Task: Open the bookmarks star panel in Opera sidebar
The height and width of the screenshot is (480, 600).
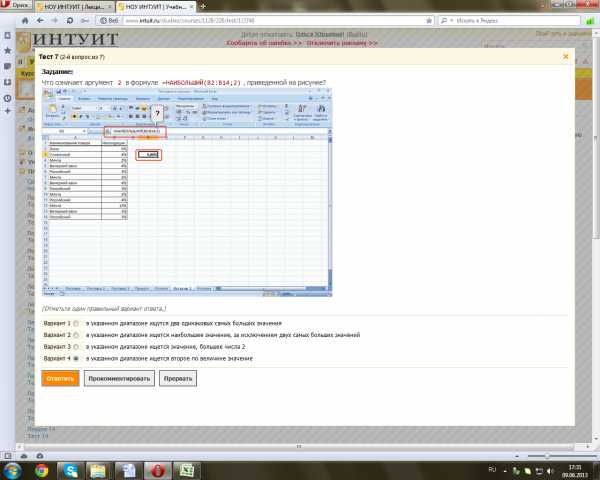Action: [x=7, y=51]
